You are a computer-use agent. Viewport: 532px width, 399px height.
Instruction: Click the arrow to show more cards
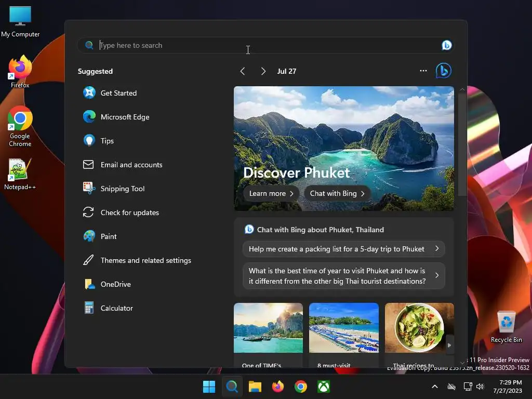(449, 345)
